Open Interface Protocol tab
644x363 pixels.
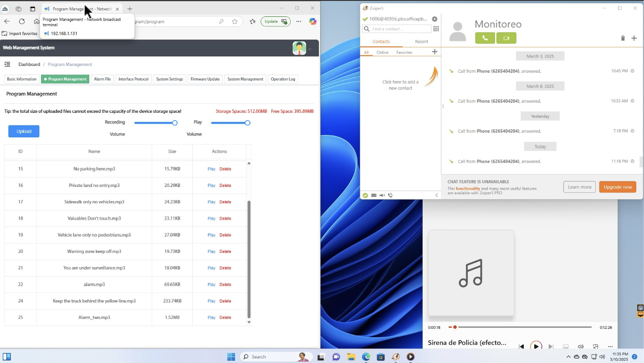click(133, 79)
